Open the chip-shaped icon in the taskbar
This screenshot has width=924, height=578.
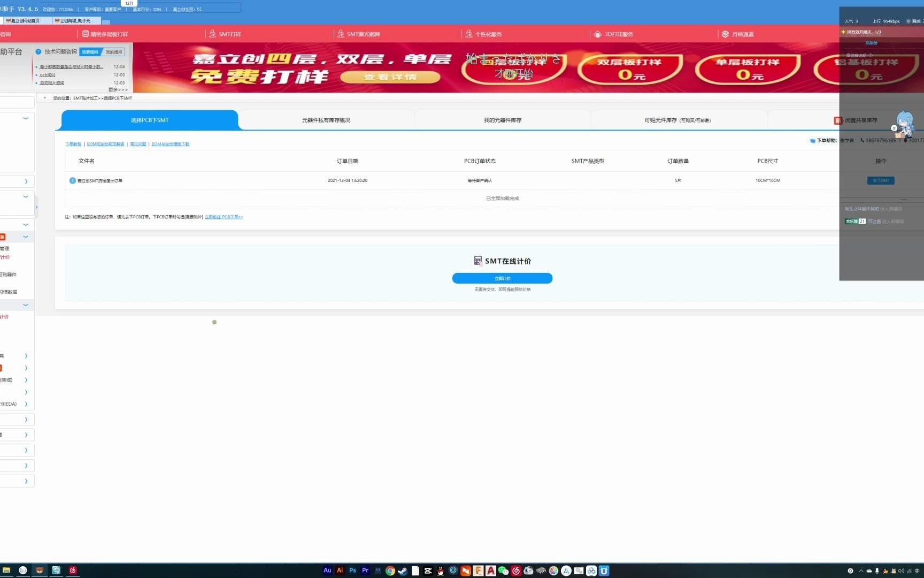pyautogui.click(x=541, y=571)
